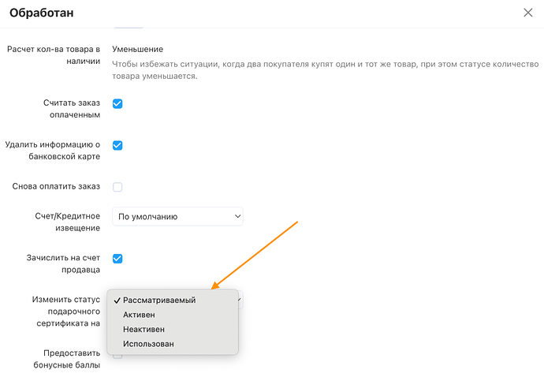Image resolution: width=544 pixels, height=392 pixels.
Task: Tick the partially hidden Предоставить бонусные баллы checkbox
Action: click(x=117, y=357)
